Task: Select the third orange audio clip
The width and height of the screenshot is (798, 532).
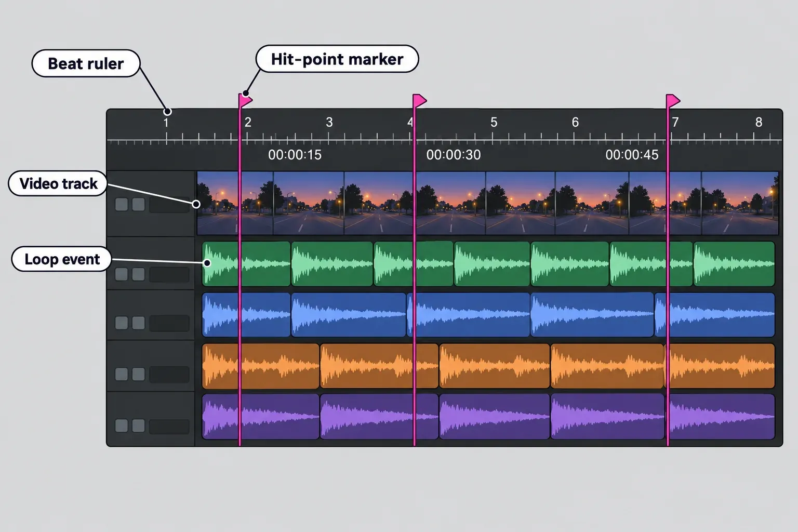Action: (x=495, y=366)
